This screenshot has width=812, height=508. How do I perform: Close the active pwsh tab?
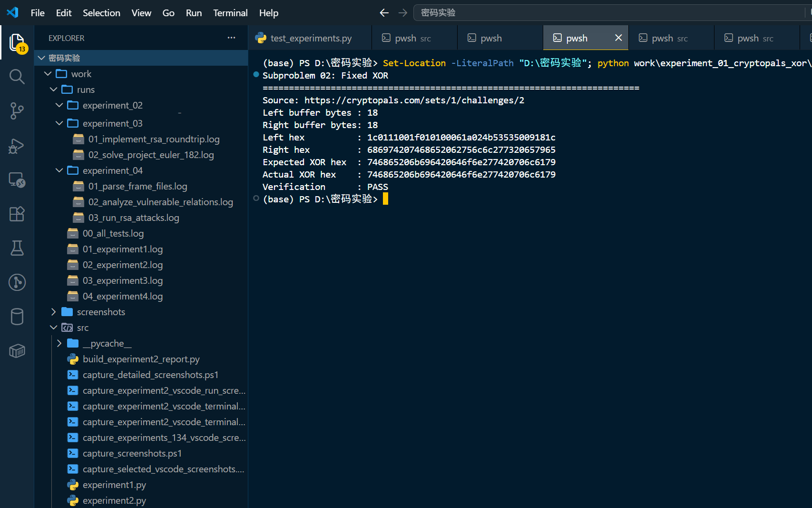point(618,38)
